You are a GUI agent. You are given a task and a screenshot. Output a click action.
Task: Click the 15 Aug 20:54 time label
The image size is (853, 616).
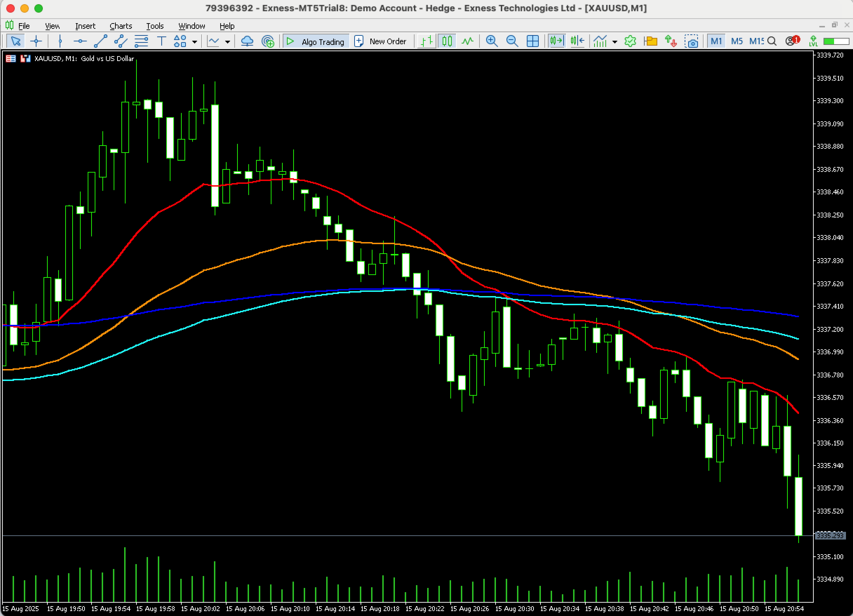[786, 608]
